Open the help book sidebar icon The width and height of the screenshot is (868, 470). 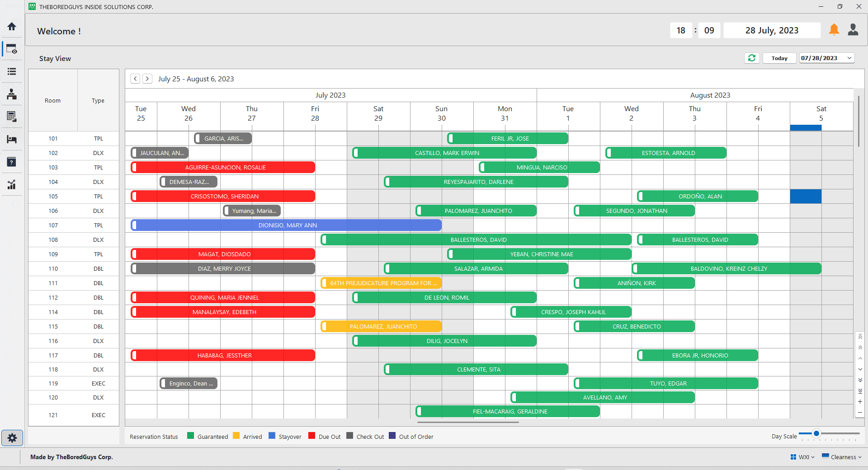(x=12, y=162)
